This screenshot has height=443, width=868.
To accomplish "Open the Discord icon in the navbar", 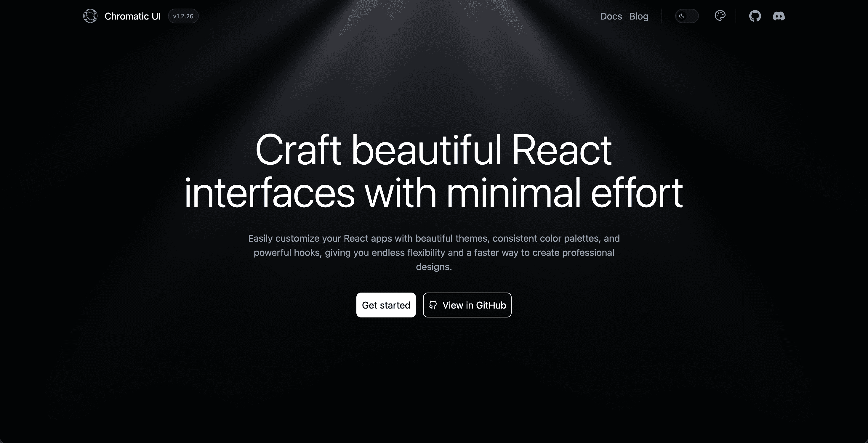I will click(778, 16).
